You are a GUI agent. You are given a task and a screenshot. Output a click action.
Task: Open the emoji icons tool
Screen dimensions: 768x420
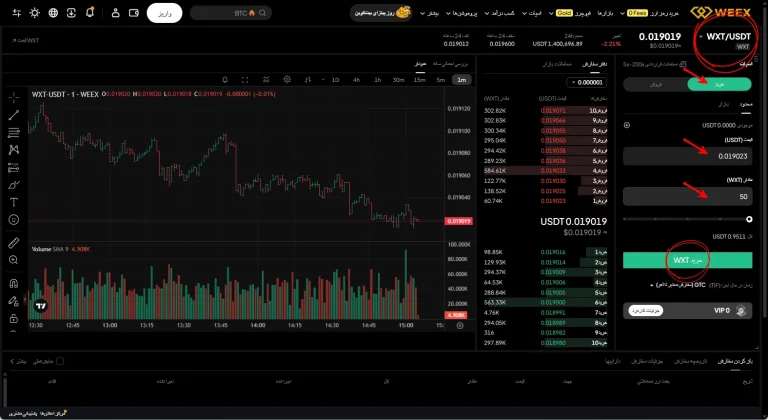14,220
